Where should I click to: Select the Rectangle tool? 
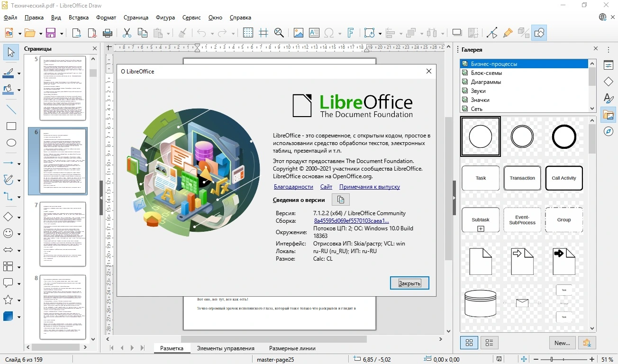11,126
